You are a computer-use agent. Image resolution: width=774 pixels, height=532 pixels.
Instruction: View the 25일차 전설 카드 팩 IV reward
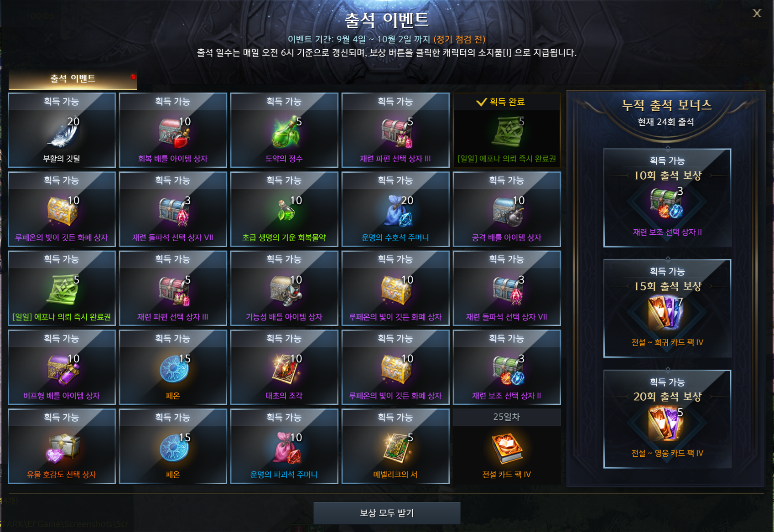coord(507,446)
